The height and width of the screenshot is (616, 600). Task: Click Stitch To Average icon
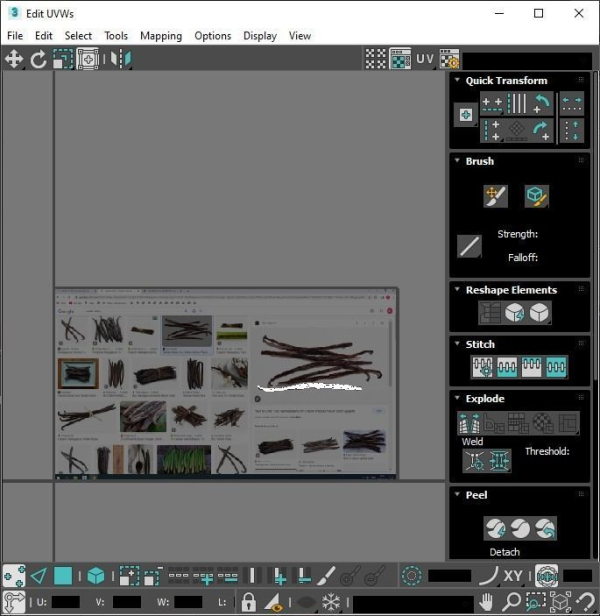click(507, 367)
